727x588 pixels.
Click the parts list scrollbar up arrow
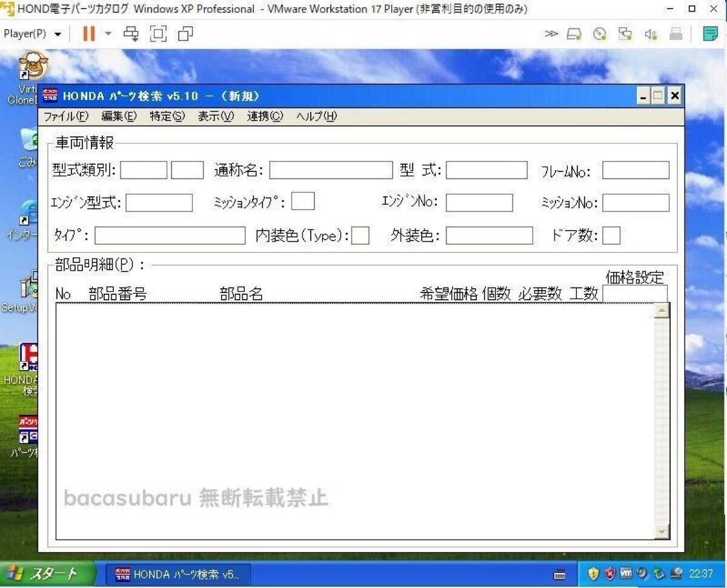click(662, 311)
